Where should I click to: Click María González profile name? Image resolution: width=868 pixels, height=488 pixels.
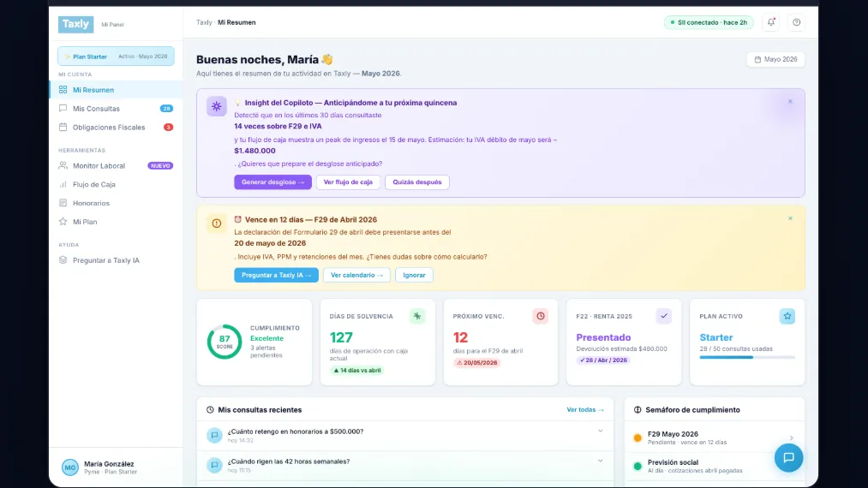point(109,464)
